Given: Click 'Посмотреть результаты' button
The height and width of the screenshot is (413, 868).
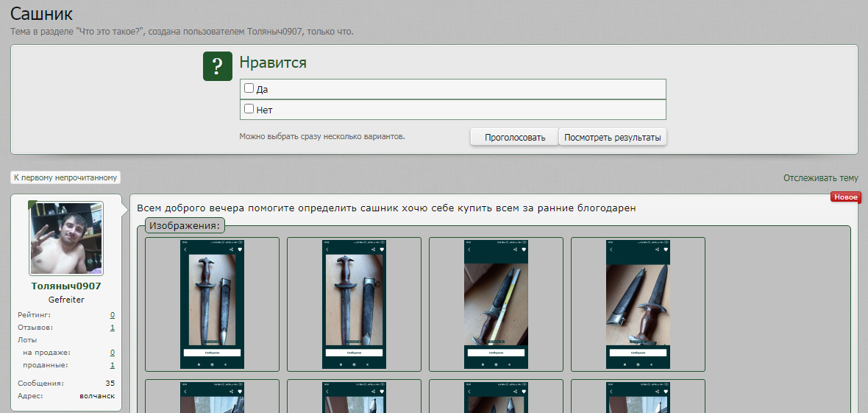Looking at the screenshot, I should click(612, 138).
